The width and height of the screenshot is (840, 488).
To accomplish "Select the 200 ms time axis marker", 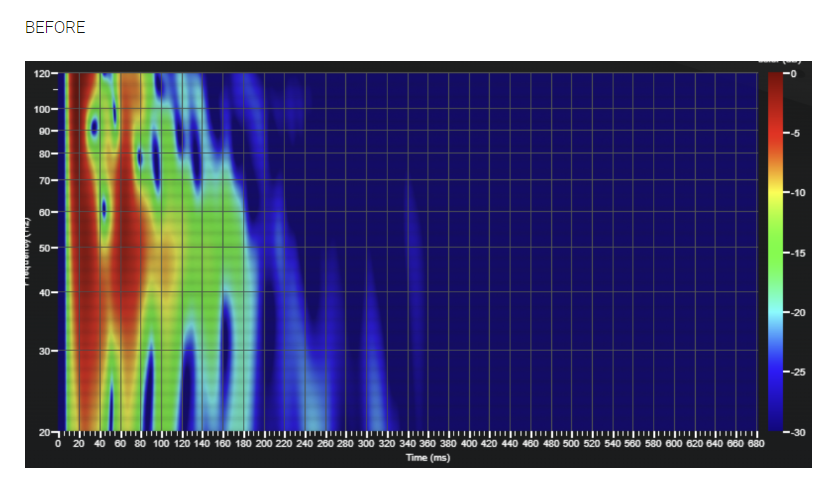I will coord(264,443).
